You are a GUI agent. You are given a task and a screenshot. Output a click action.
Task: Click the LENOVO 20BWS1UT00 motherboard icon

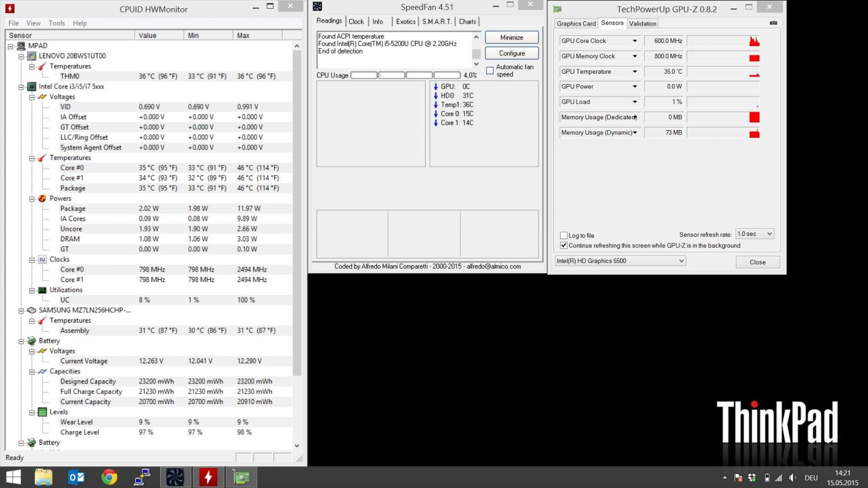point(31,56)
